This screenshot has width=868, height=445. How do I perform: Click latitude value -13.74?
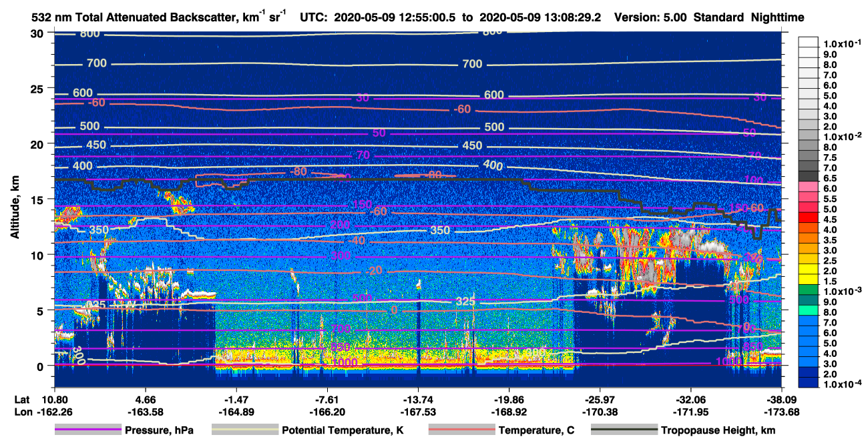point(417,399)
